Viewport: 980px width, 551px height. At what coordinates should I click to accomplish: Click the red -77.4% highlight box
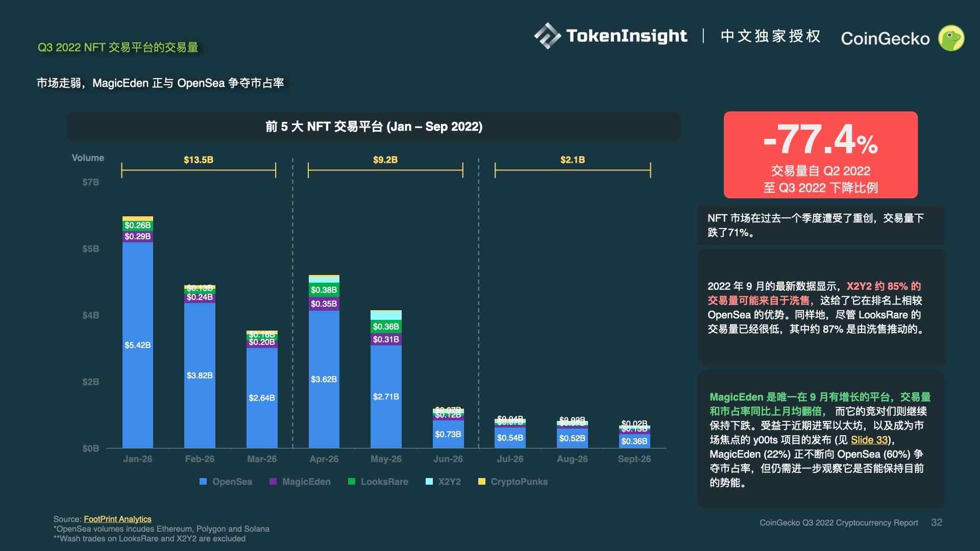(820, 154)
